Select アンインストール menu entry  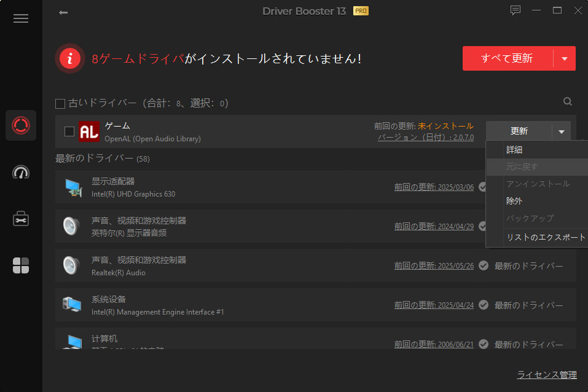tap(538, 184)
